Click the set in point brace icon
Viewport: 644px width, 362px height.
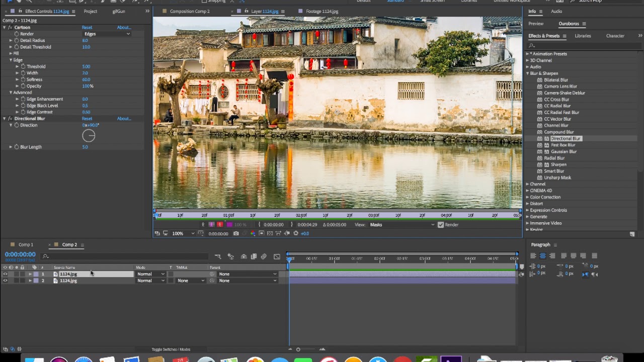259,225
